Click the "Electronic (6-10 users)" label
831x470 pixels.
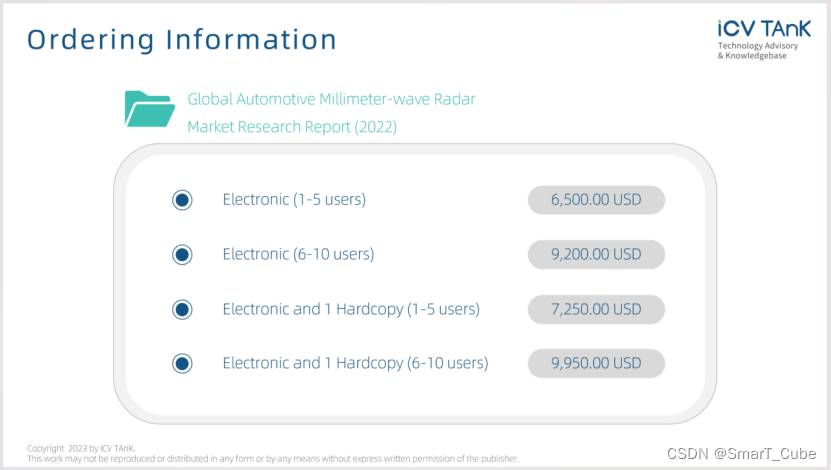pos(298,254)
